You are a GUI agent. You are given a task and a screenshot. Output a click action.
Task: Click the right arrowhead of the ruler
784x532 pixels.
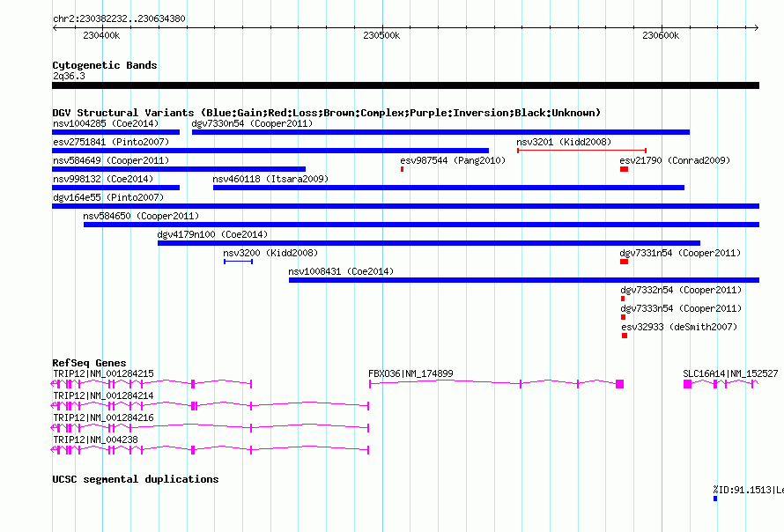(x=757, y=28)
